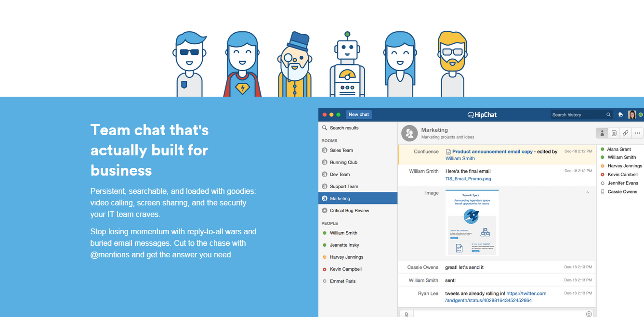644x317 pixels.
Task: Open the three-dots more options menu
Action: pos(637,133)
